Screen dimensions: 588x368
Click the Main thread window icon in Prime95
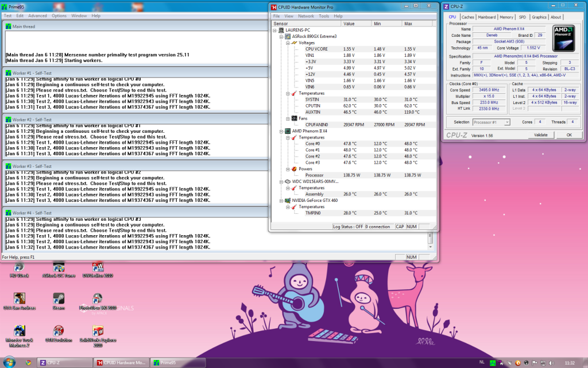8,26
